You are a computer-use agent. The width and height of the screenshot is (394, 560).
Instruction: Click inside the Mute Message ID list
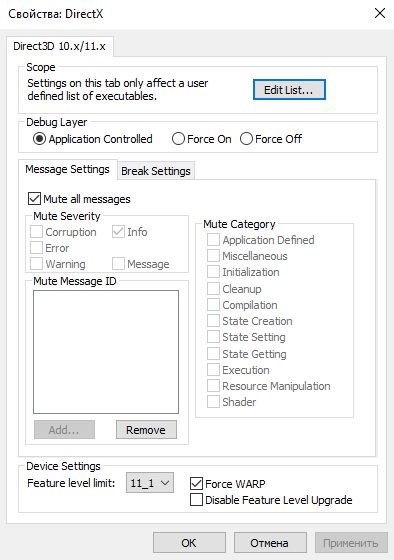click(x=106, y=352)
